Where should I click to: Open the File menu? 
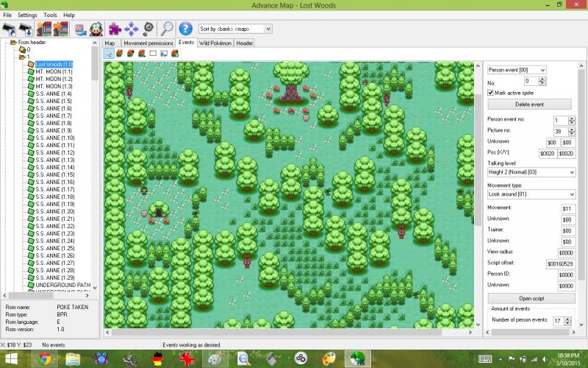click(7, 15)
